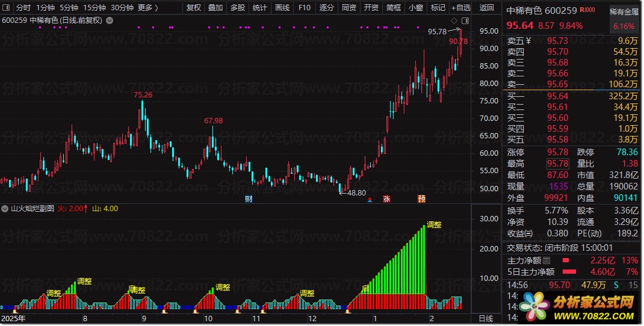Click the 预 forecast marker icon
This screenshot has width=644, height=326.
click(x=421, y=199)
